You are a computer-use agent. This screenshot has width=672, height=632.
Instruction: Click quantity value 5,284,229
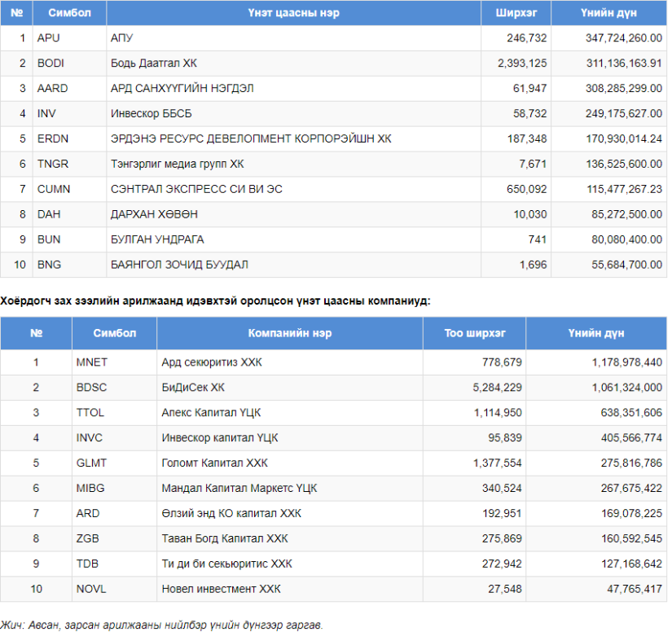498,388
